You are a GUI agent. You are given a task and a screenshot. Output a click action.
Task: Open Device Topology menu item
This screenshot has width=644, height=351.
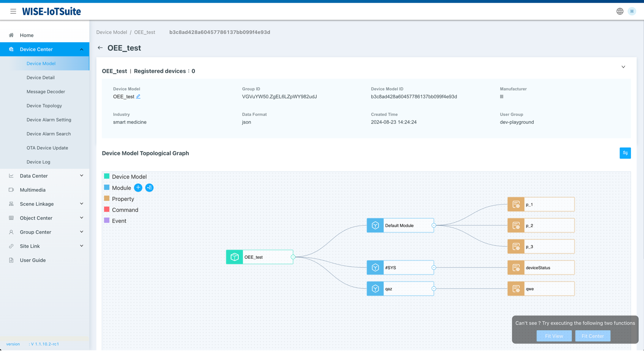pos(45,106)
